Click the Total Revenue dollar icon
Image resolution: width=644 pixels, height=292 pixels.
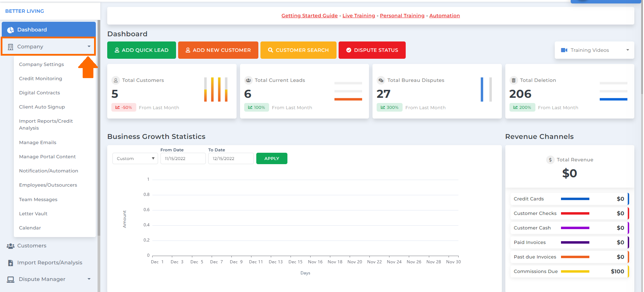coord(550,160)
